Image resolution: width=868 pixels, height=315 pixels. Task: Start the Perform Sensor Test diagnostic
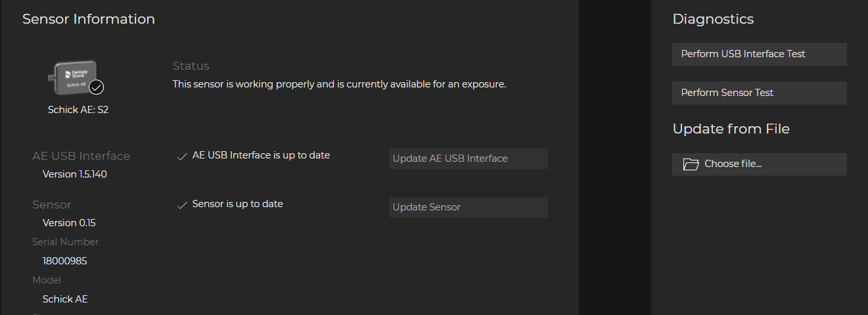(x=759, y=93)
